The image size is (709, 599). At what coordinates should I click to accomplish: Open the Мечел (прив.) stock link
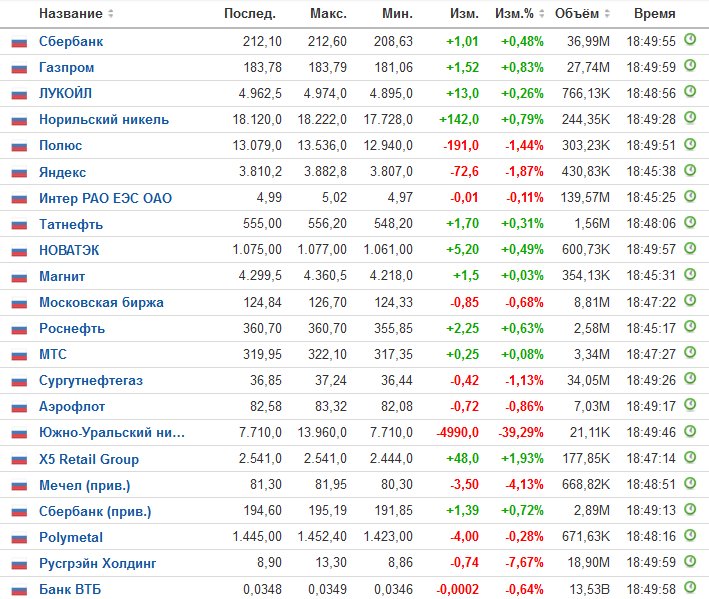coord(85,485)
